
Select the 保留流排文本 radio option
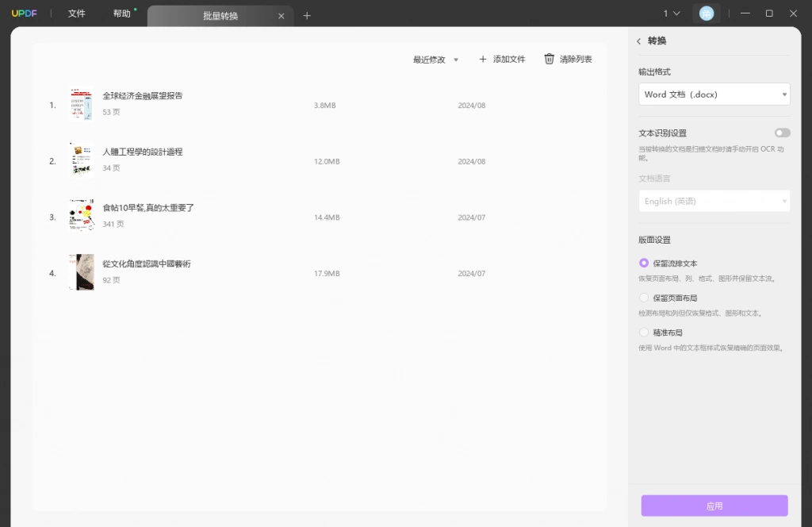click(644, 263)
